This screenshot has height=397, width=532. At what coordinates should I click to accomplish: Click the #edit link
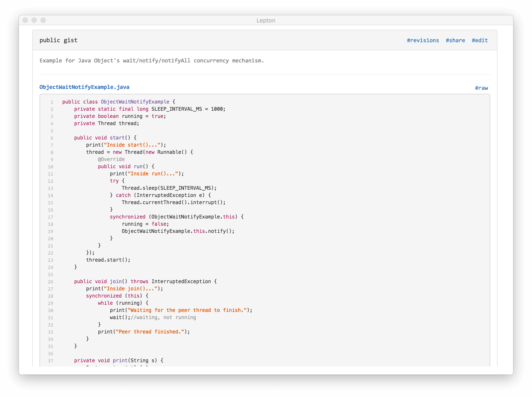[x=480, y=40]
